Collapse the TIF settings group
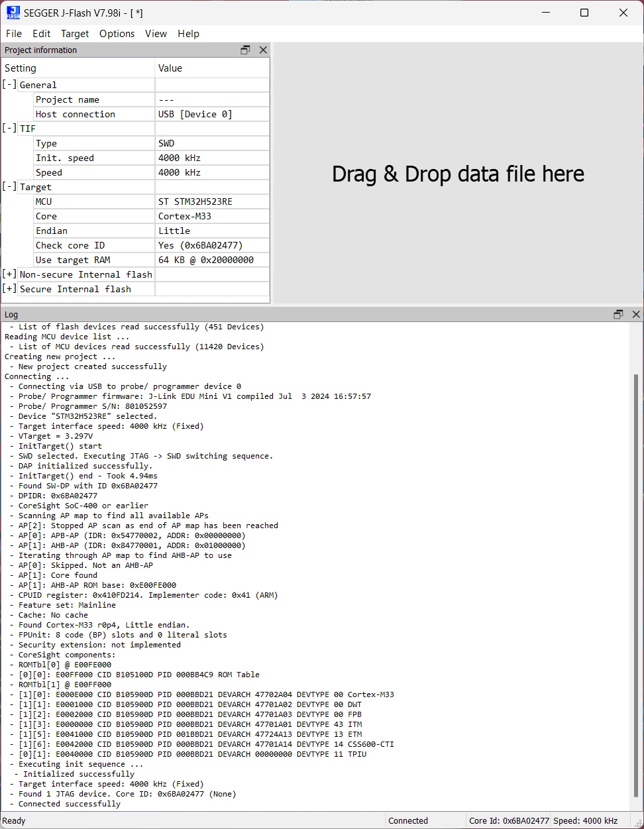This screenshot has height=829, width=644. click(9, 129)
